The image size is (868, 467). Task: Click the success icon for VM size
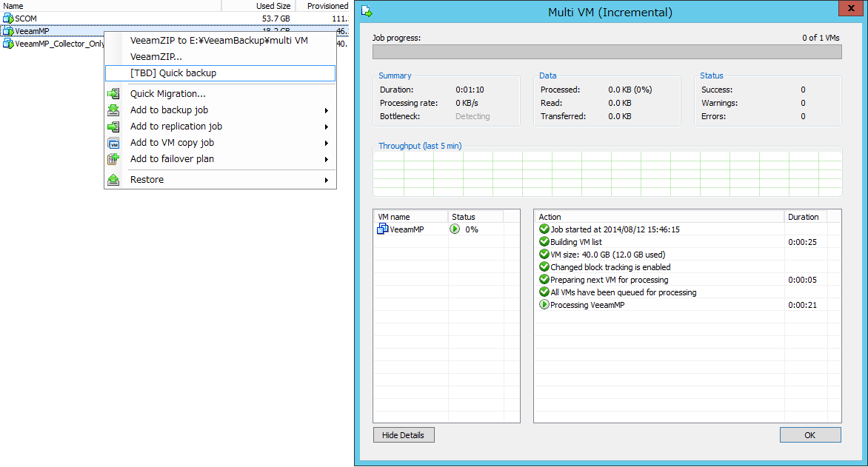pyautogui.click(x=544, y=255)
